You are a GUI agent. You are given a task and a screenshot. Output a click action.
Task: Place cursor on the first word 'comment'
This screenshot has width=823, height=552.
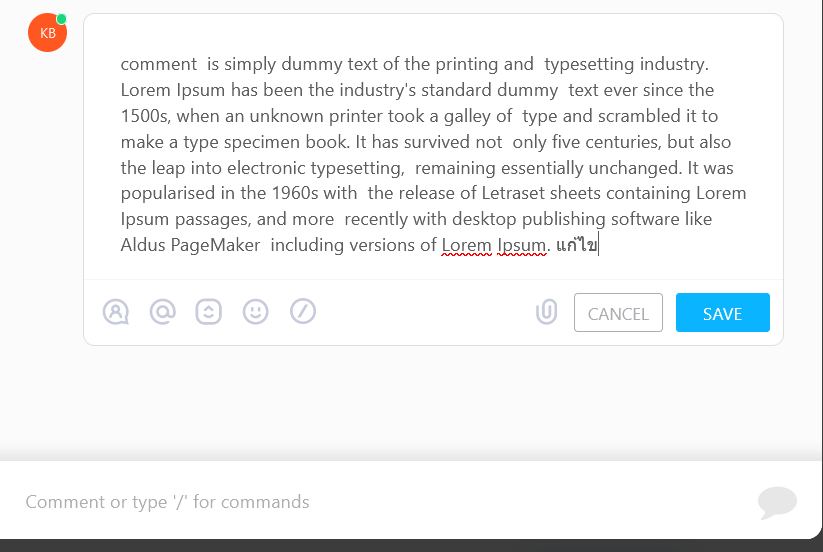[x=159, y=65]
